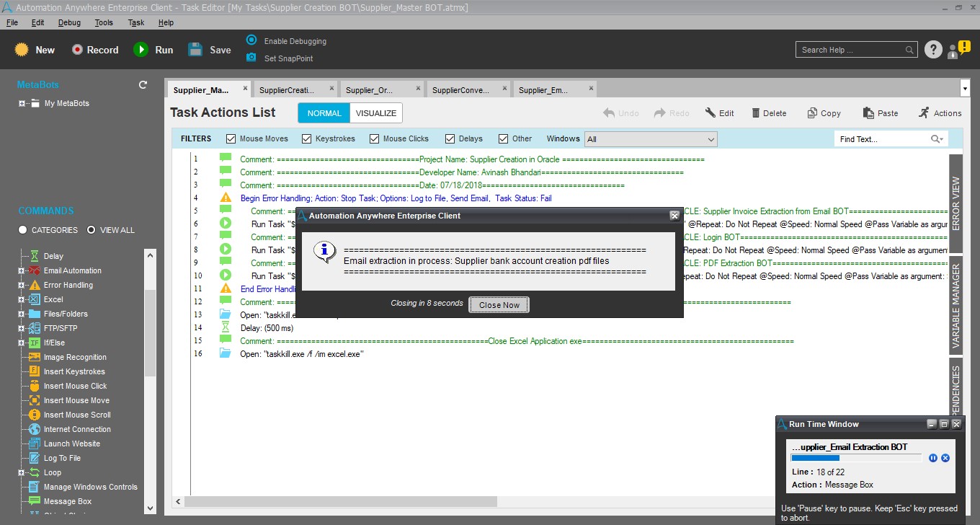Image resolution: width=980 pixels, height=525 pixels.
Task: Open the ERROR VIEW side panel
Action: (x=956, y=203)
